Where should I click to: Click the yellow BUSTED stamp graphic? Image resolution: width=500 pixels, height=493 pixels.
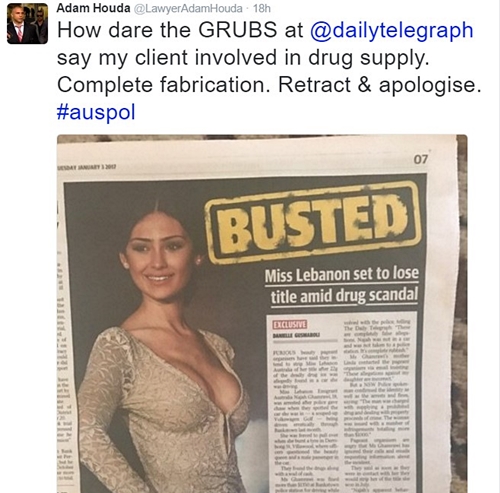[313, 220]
